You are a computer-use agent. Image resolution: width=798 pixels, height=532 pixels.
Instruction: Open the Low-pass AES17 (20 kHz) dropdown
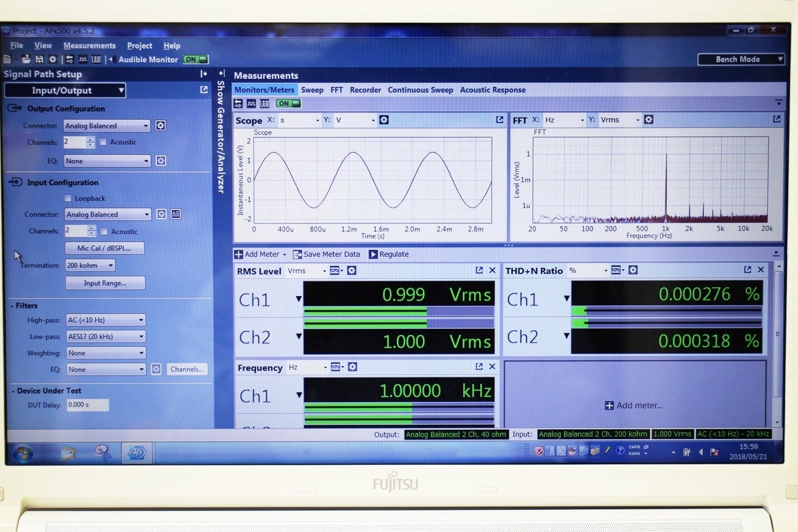pyautogui.click(x=106, y=337)
